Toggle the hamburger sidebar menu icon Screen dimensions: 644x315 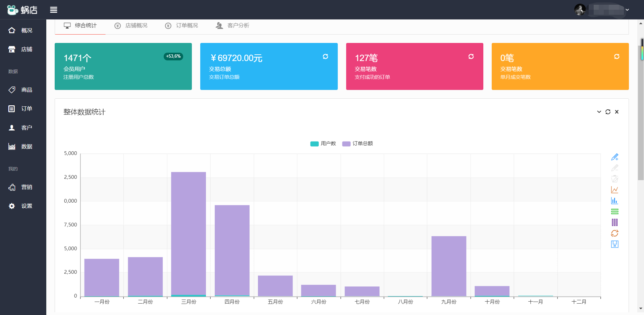tap(54, 10)
